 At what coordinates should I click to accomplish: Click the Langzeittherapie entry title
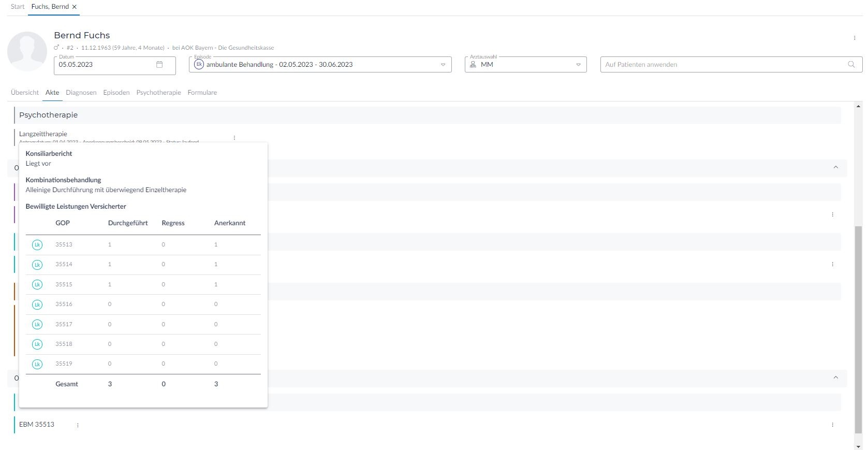point(43,134)
